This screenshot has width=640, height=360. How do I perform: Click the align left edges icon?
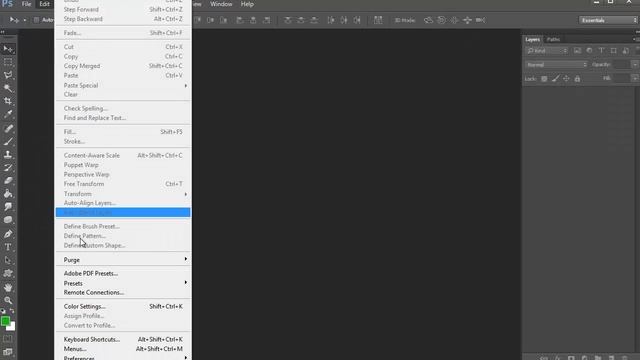point(240,20)
